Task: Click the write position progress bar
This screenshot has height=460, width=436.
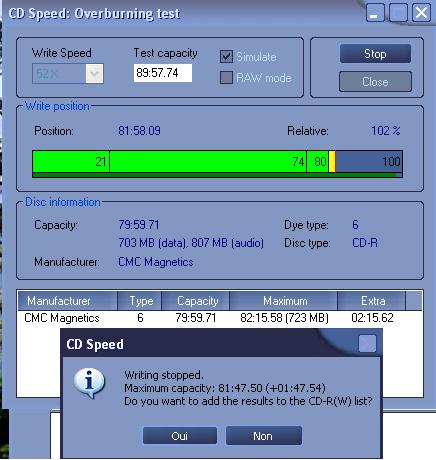Action: [217, 164]
